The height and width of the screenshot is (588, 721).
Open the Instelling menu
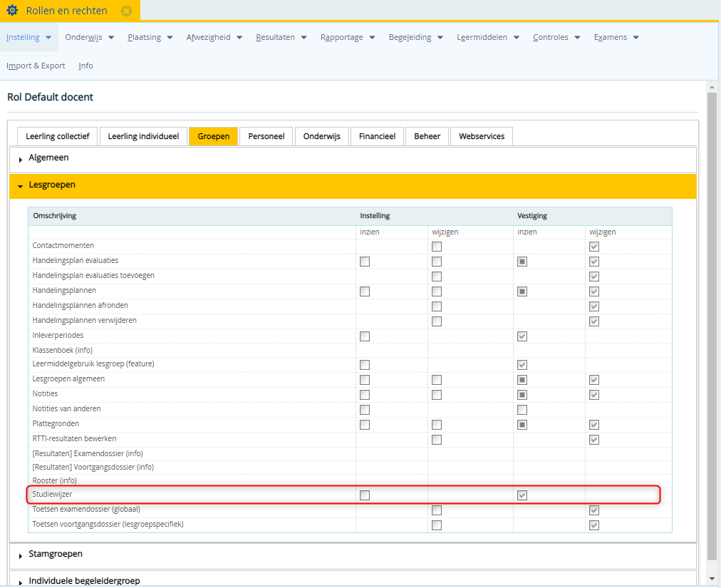(28, 37)
